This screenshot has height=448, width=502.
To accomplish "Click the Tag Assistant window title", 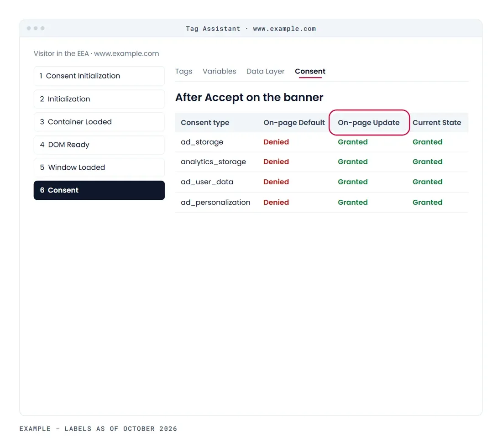I will 251,28.
